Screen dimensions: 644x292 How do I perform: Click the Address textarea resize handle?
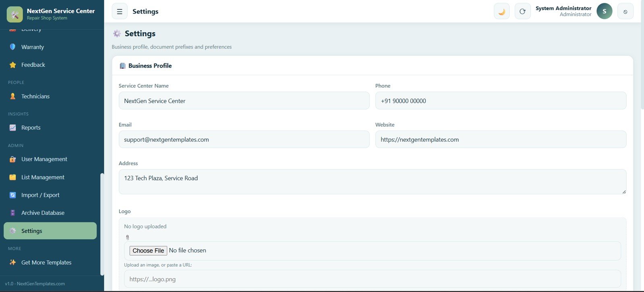tap(624, 192)
